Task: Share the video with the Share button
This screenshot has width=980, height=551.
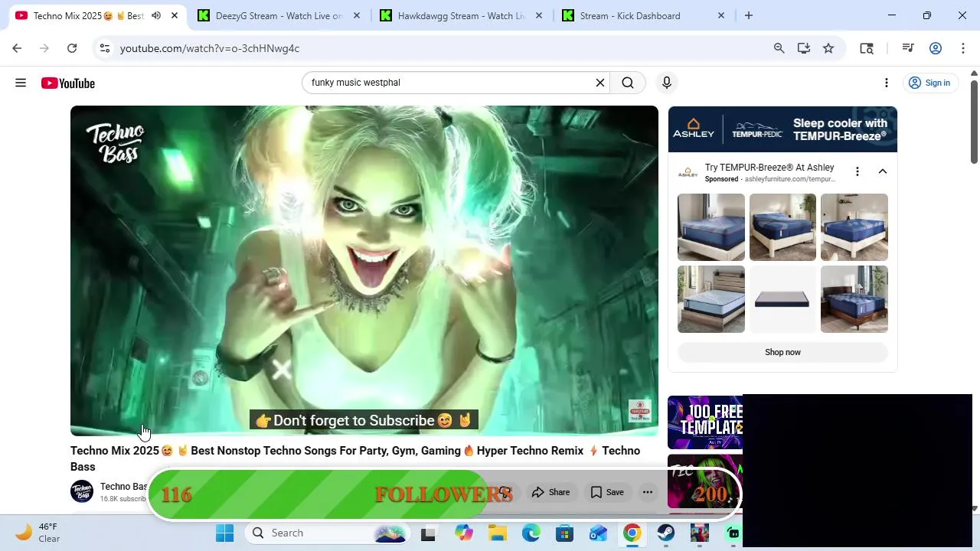Action: tap(551, 492)
